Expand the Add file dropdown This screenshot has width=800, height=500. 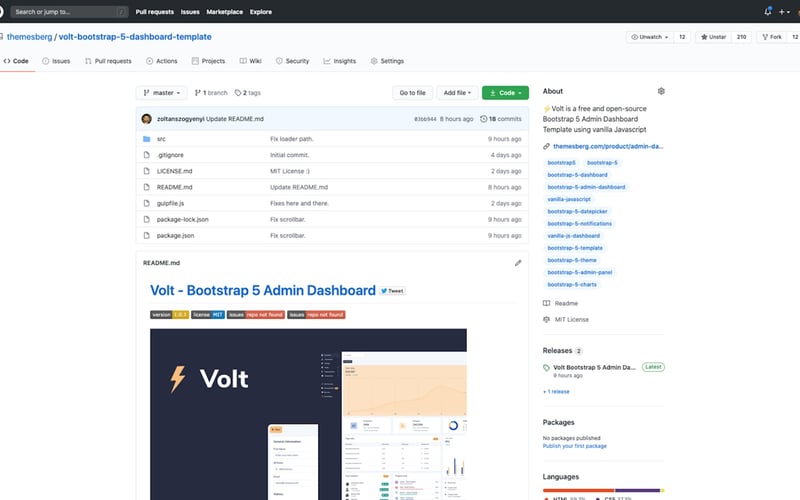coord(457,93)
